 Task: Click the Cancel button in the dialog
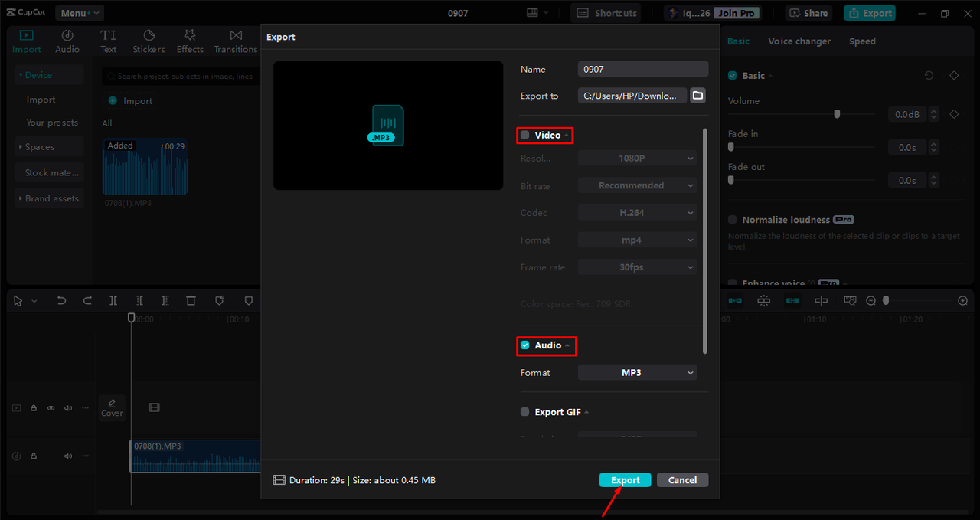point(682,480)
